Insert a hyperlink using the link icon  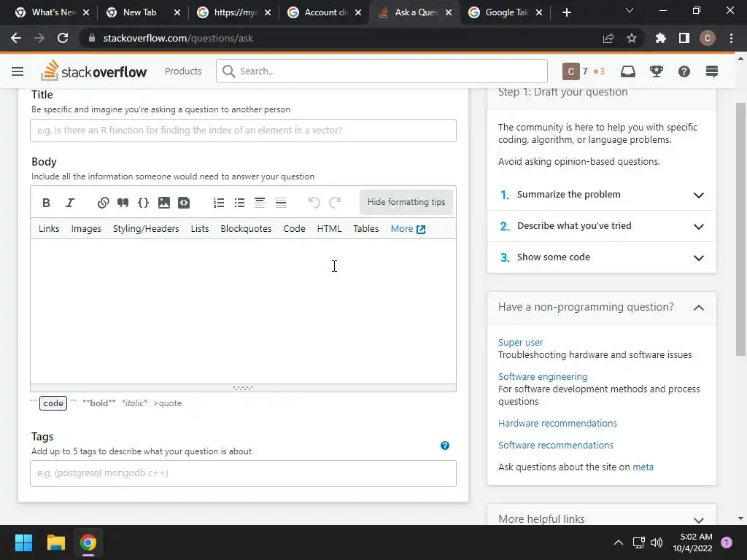tap(103, 203)
